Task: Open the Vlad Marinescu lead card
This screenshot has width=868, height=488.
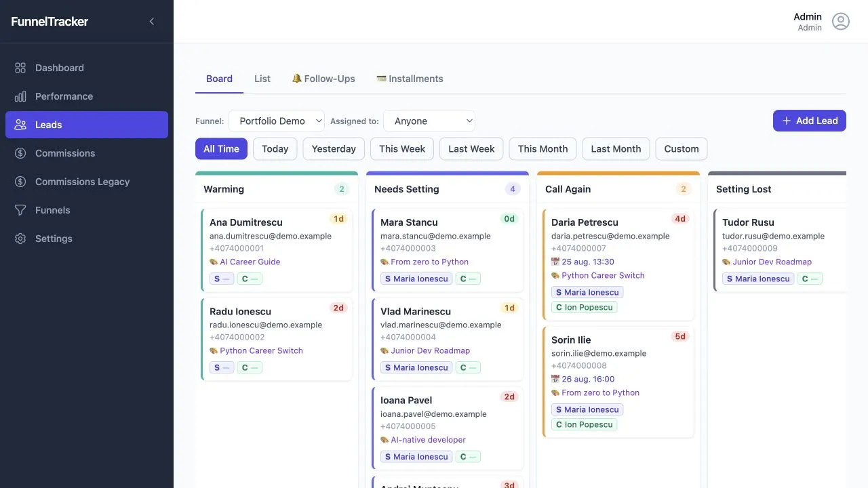Action: (x=448, y=339)
